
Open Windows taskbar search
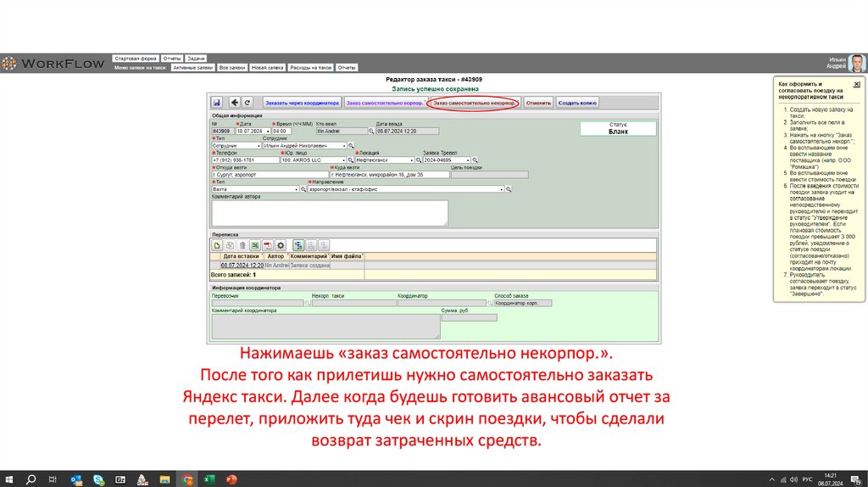31,479
